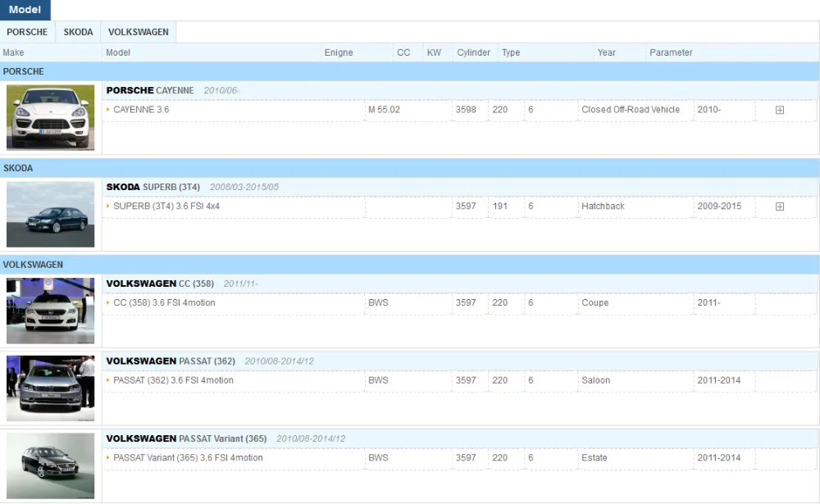Click the 191 KW value
820x504 pixels.
point(500,207)
